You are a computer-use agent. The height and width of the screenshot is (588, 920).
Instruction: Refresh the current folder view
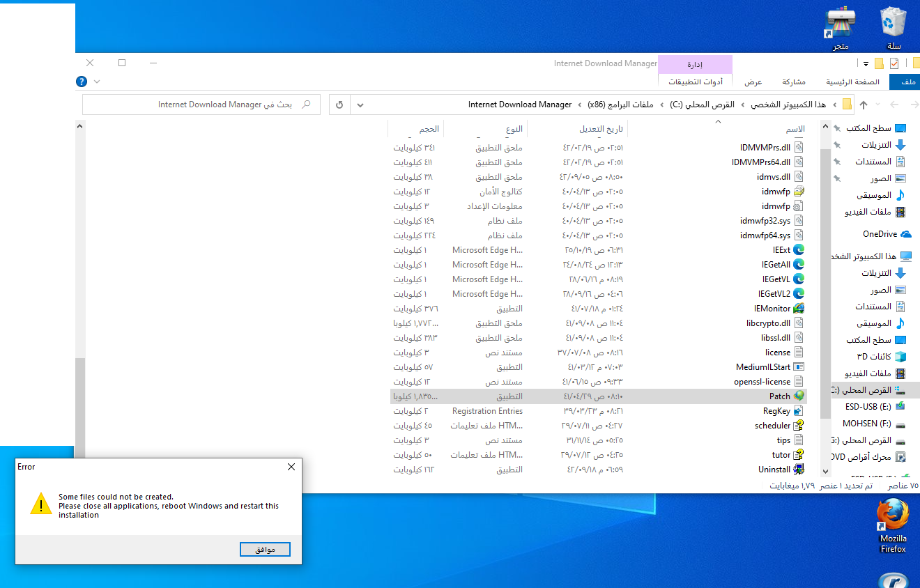click(x=339, y=105)
